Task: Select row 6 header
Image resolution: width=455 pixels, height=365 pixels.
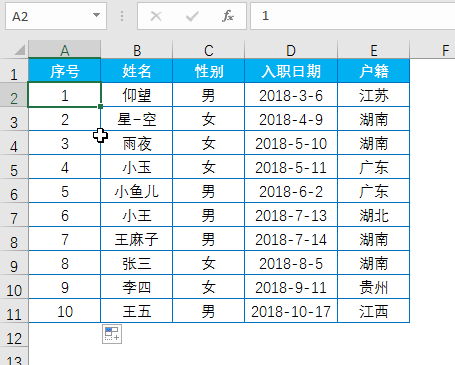Action: point(14,191)
